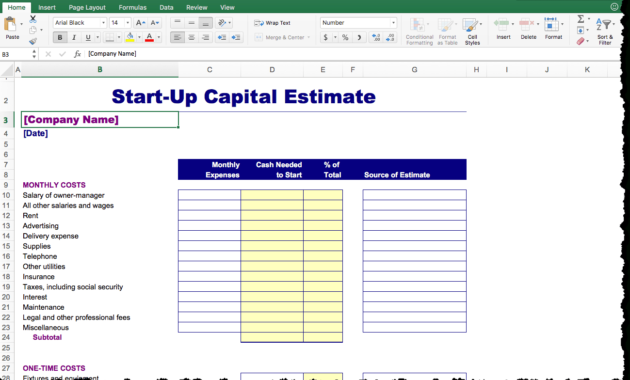This screenshot has height=380, width=630.
Task: Open the Number format dropdown
Action: (393, 23)
